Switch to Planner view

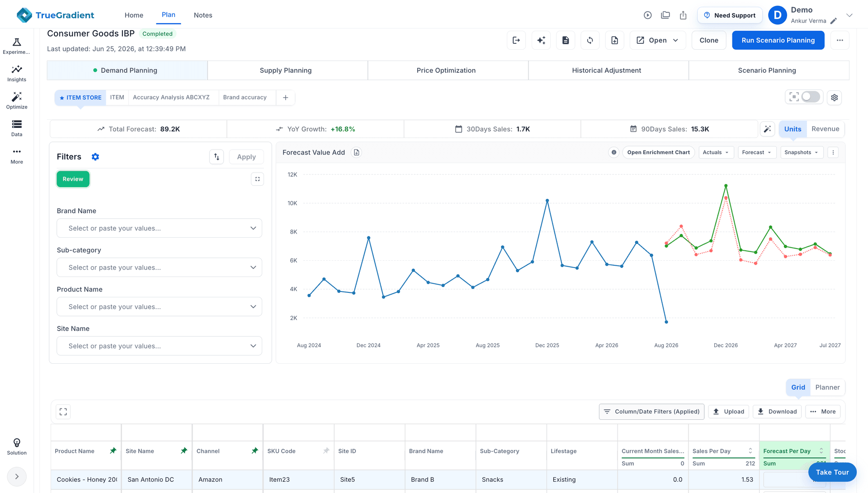pos(827,387)
